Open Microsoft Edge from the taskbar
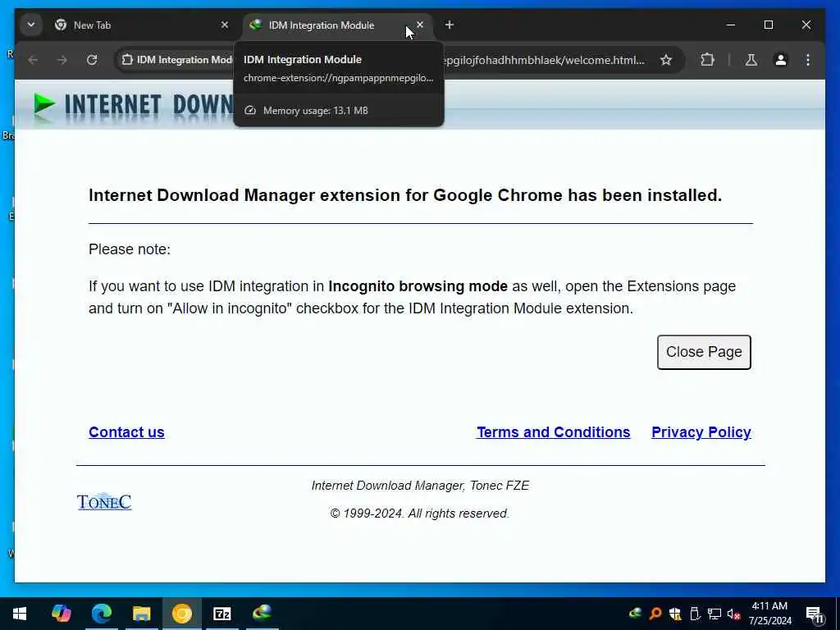This screenshot has height=630, width=840. [101, 614]
